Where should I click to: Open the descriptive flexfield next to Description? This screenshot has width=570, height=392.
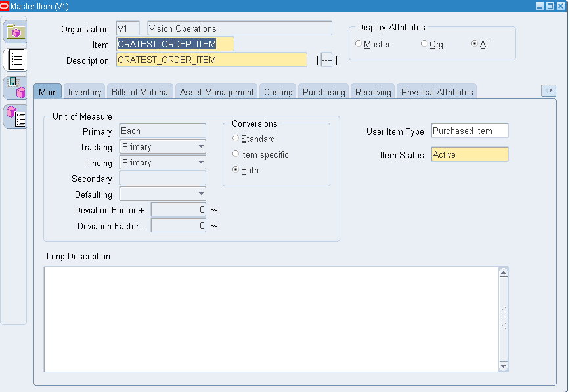click(326, 60)
